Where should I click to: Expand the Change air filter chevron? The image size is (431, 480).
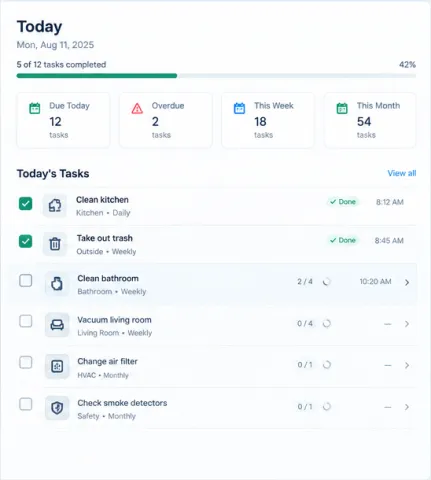[407, 365]
